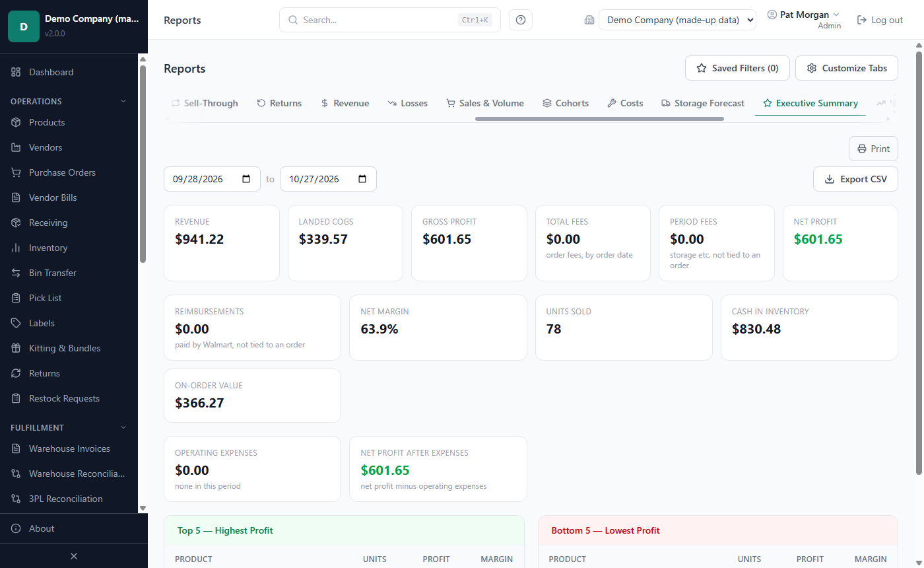Open the Sales & Volume tab
The height and width of the screenshot is (568, 924).
(485, 103)
